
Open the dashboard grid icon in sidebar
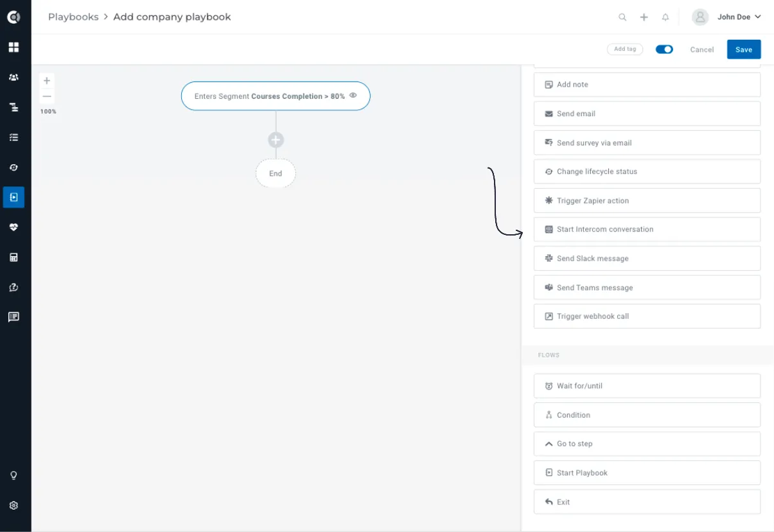tap(13, 47)
